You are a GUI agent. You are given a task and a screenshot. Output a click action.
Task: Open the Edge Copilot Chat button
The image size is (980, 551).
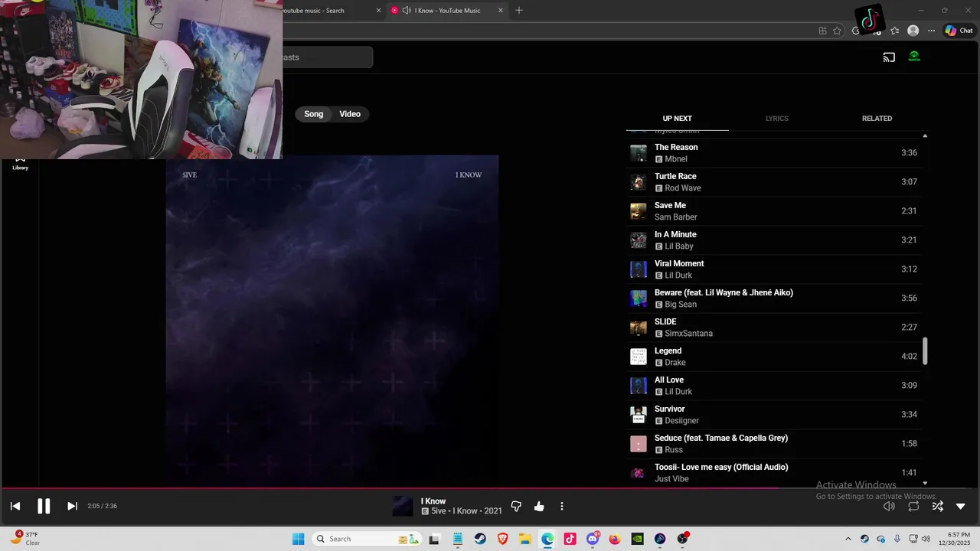pyautogui.click(x=959, y=31)
